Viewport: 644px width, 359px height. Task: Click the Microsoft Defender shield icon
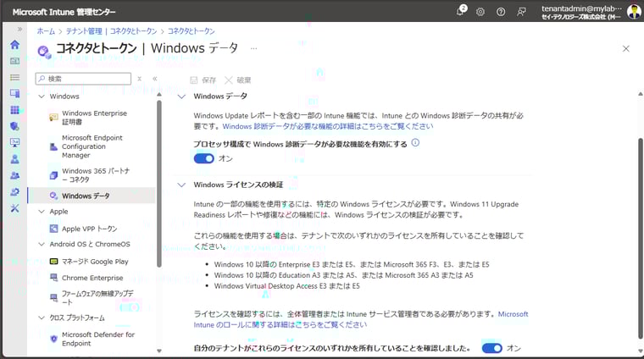click(53, 339)
